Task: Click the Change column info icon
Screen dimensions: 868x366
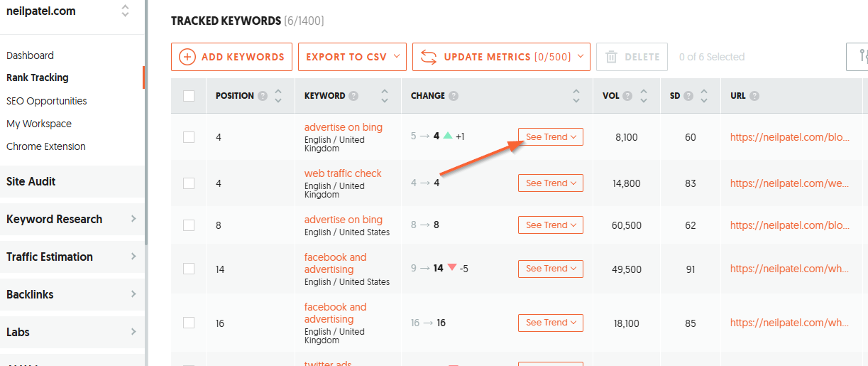Action: (454, 96)
